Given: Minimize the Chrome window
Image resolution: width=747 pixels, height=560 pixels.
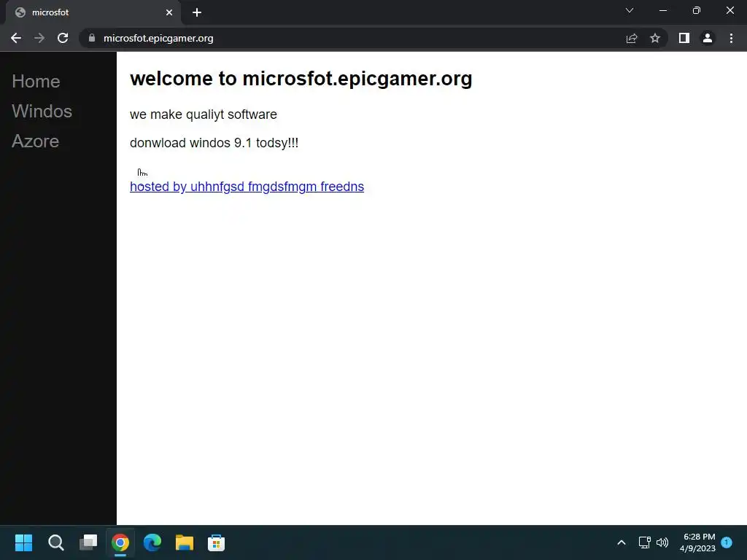Looking at the screenshot, I should (662, 10).
